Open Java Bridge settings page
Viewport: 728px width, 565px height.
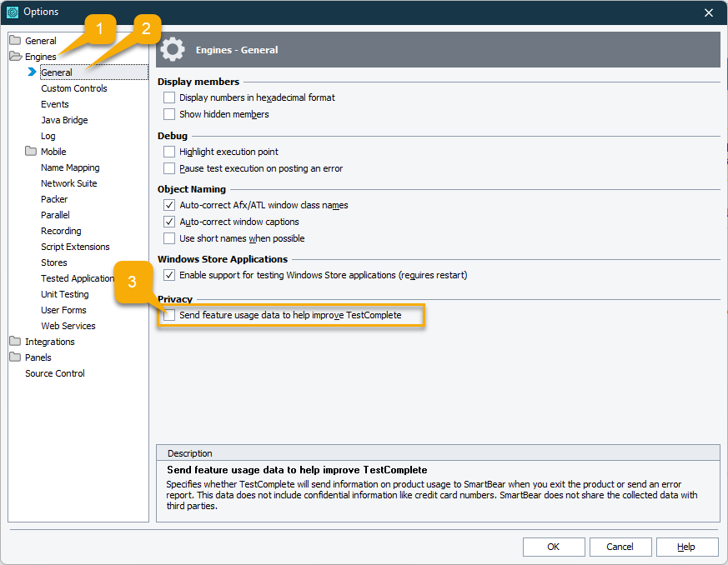64,120
